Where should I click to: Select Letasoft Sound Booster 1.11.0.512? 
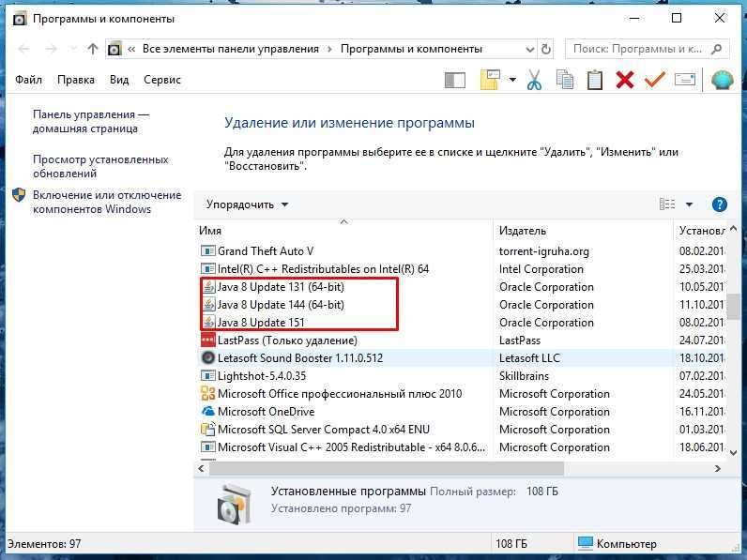[x=461, y=358]
